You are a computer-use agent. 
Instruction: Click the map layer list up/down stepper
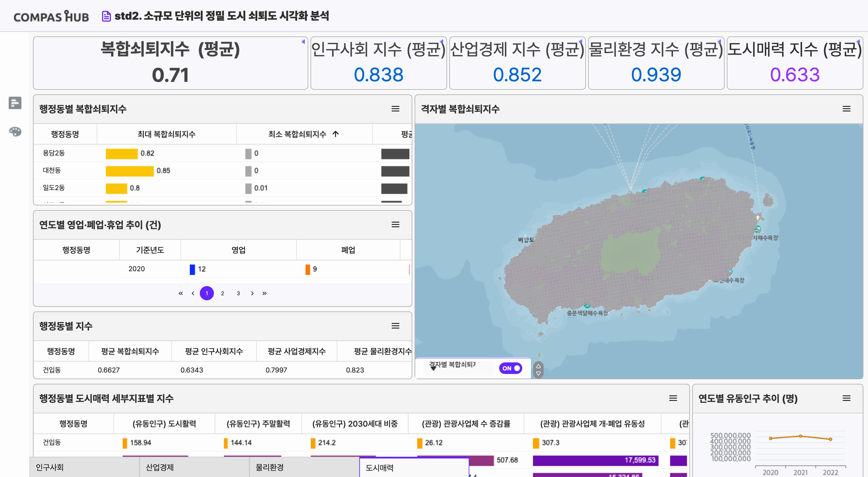click(x=538, y=369)
